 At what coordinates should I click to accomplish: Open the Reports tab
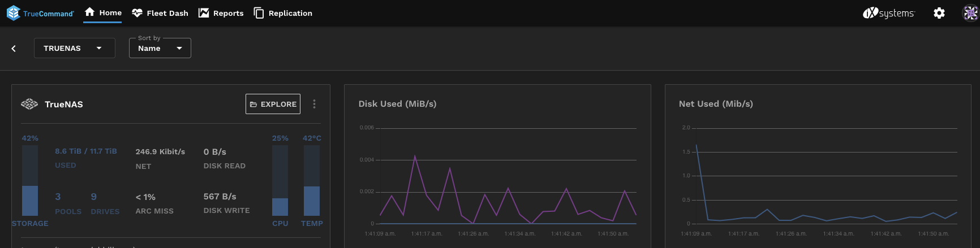[221, 13]
